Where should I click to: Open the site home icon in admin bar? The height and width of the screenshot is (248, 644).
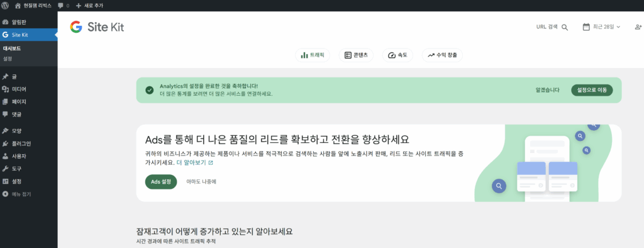tap(18, 6)
